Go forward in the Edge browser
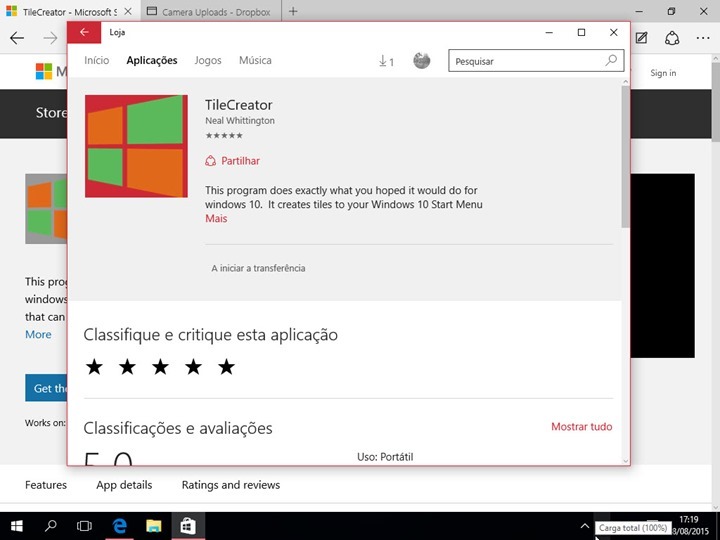Viewport: 720px width, 540px height. [50, 38]
